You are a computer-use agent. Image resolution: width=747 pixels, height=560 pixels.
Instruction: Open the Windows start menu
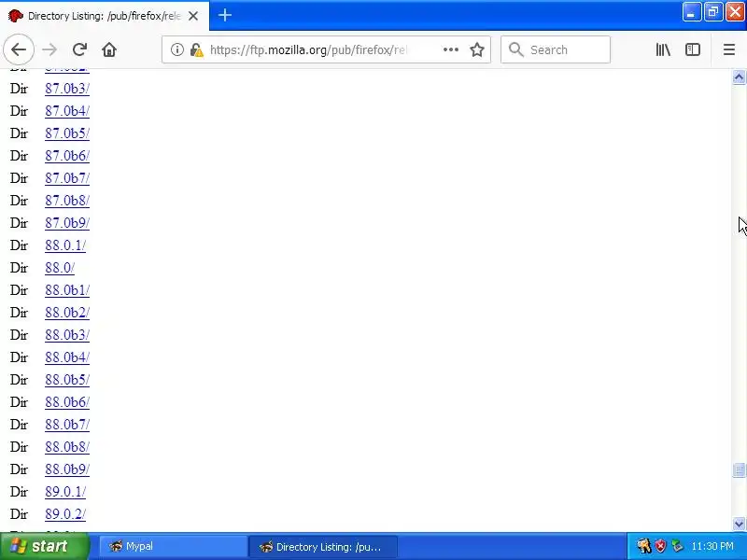coord(44,546)
